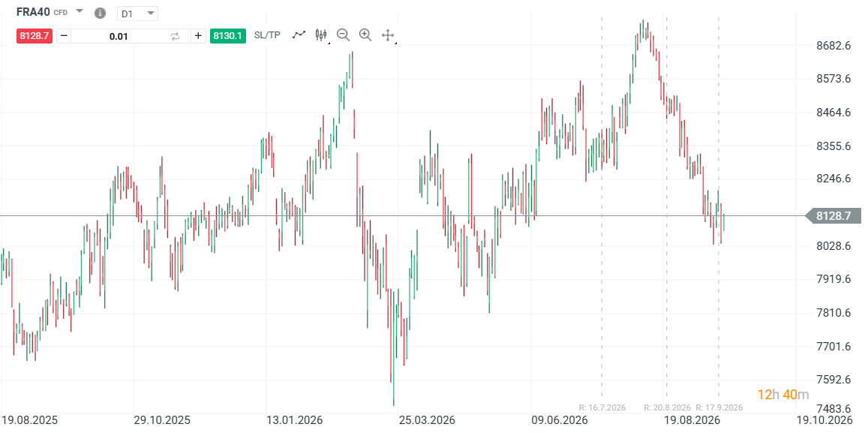Open the FRA40 instrument info icon
The image size is (868, 433).
(100, 13)
